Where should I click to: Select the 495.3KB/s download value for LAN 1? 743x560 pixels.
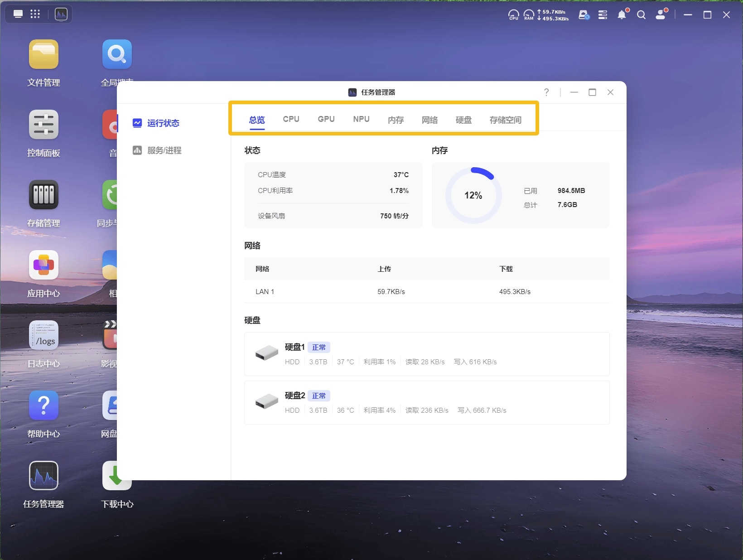[515, 292]
